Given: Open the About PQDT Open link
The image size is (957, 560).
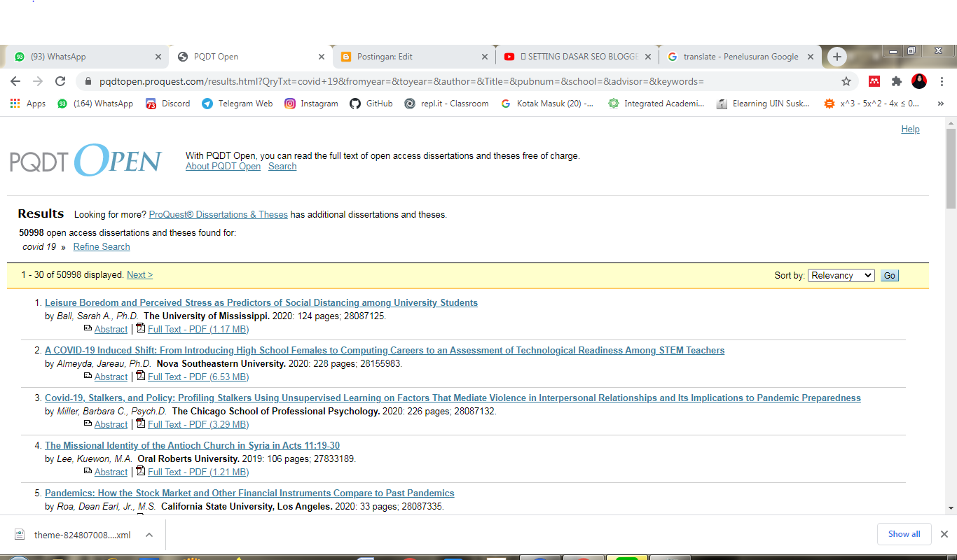Looking at the screenshot, I should tap(223, 167).
